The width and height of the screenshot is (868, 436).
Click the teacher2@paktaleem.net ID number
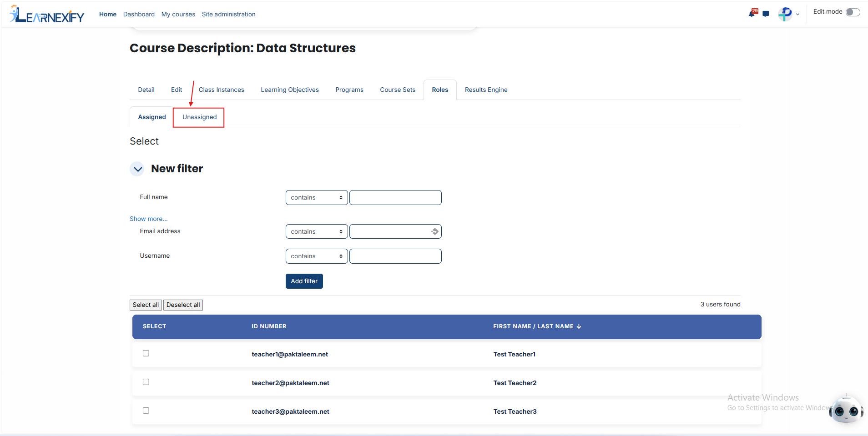[290, 383]
